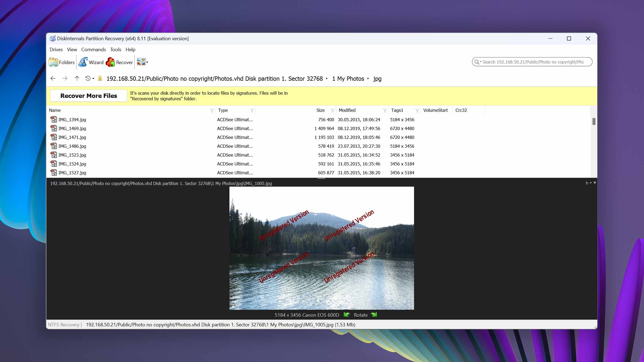The height and width of the screenshot is (362, 644).
Task: Open the search magnifier options dropdown
Action: coord(478,62)
